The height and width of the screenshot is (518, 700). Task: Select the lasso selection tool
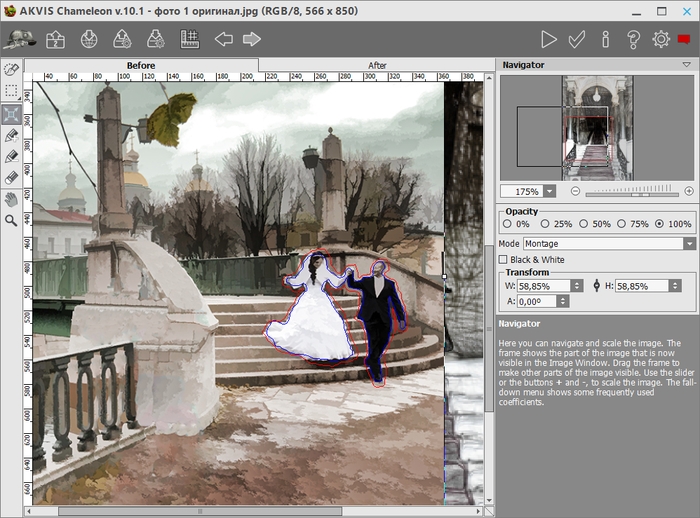click(11, 69)
